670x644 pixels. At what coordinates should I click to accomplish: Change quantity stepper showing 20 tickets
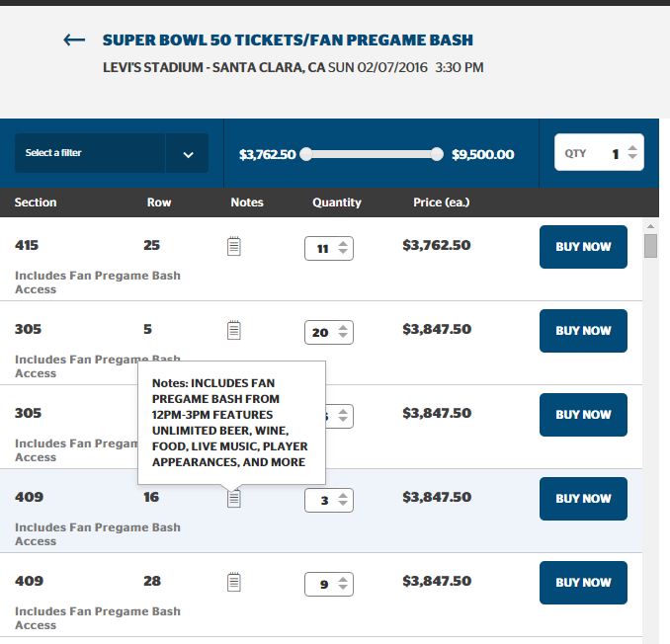(329, 332)
